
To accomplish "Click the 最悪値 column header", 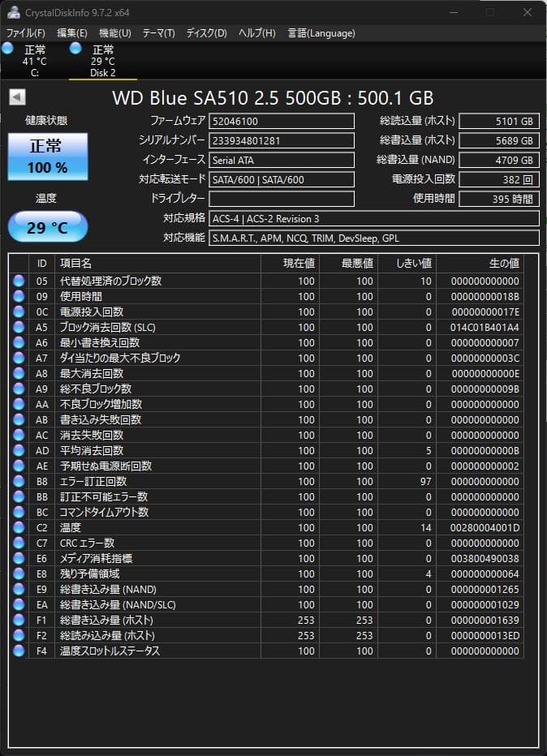I will (348, 264).
